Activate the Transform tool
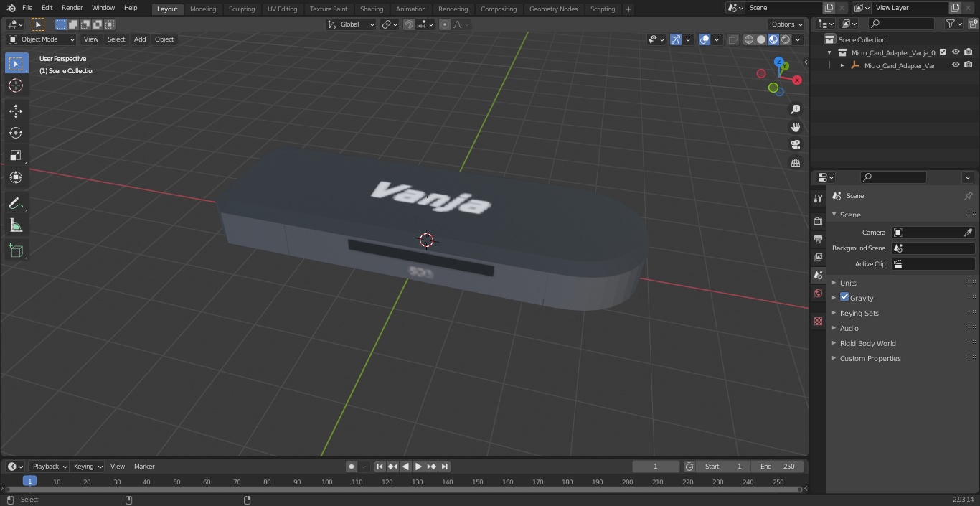Viewport: 980px width, 506px height. [16, 177]
